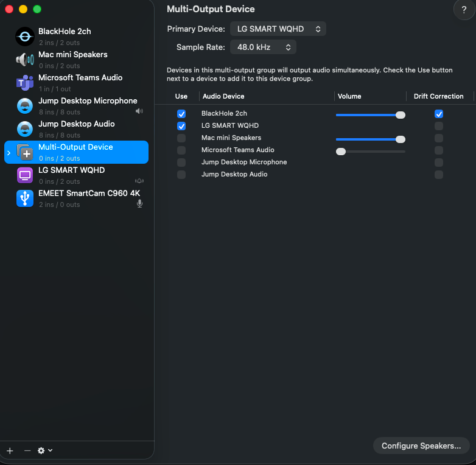The image size is (476, 465).
Task: Adjust the BlackHole 2ch volume slider
Action: coord(370,115)
